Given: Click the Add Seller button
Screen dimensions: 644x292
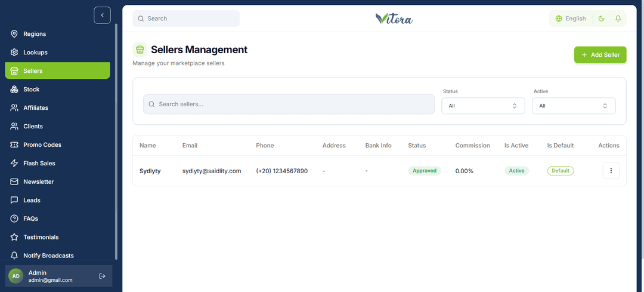Looking at the screenshot, I should (600, 55).
